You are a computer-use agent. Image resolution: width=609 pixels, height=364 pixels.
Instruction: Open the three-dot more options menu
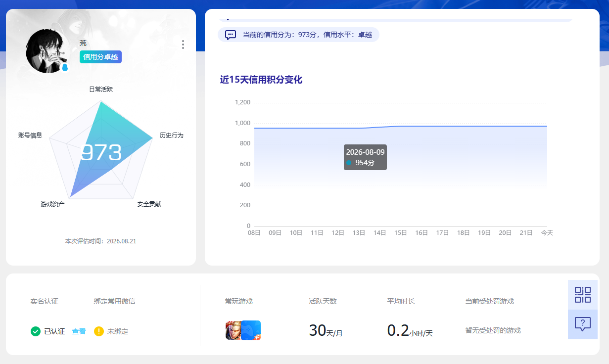(183, 45)
